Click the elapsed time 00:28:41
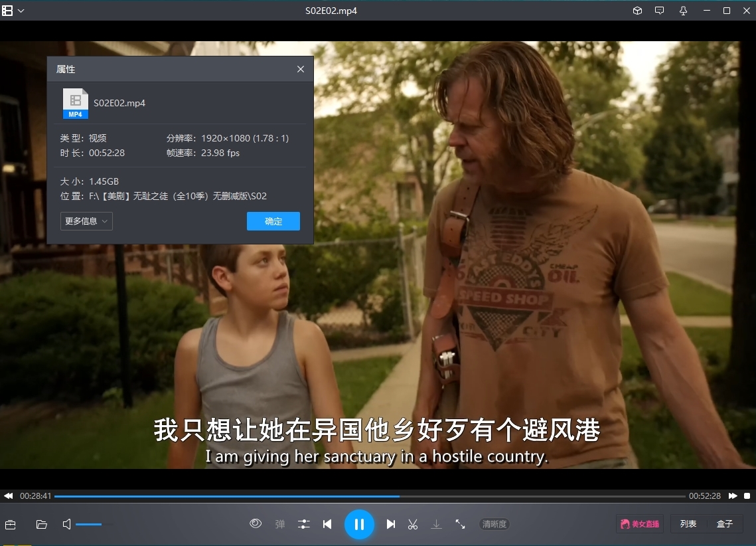 coord(35,496)
